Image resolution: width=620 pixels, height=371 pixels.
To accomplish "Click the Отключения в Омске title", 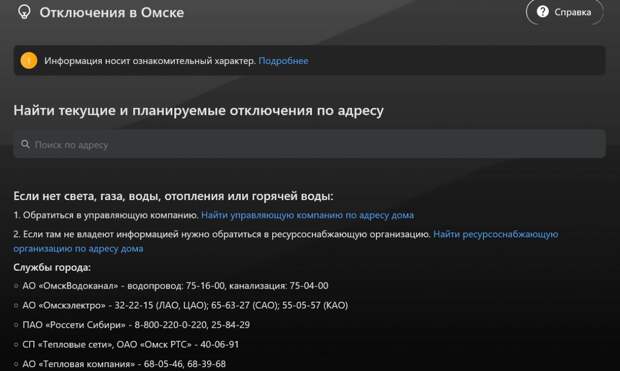I will point(112,13).
